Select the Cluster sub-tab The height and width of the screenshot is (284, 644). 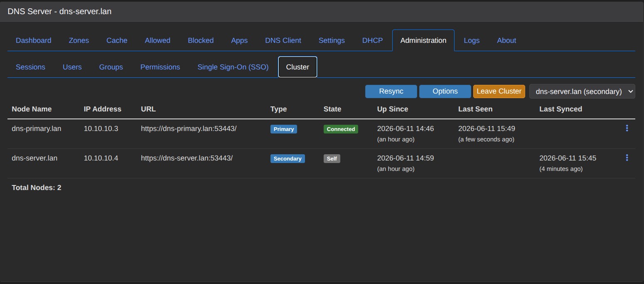pos(297,67)
